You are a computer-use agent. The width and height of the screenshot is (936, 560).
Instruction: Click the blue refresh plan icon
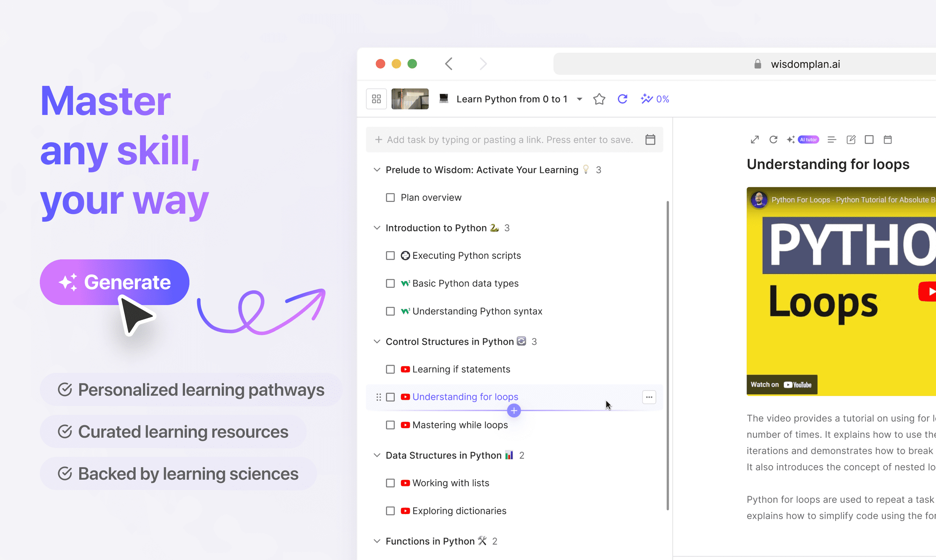tap(622, 99)
